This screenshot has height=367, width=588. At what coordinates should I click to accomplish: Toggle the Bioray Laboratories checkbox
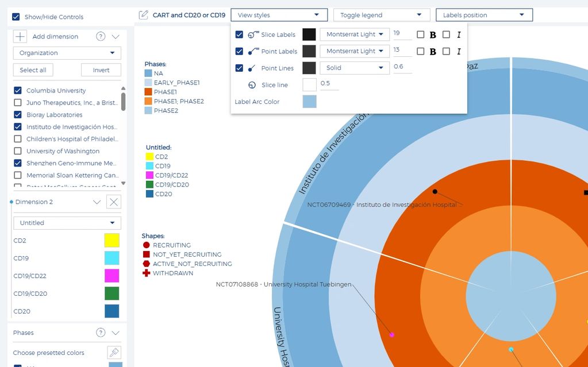18,115
